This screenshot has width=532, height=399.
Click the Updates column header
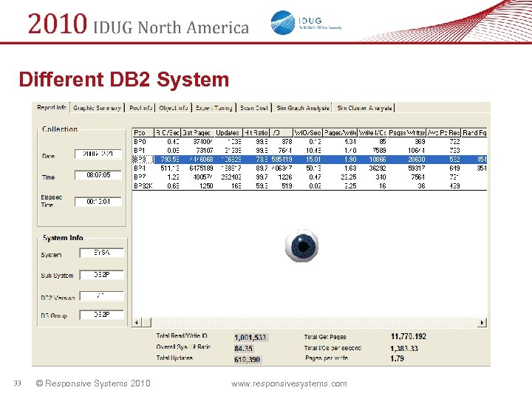[x=229, y=132]
